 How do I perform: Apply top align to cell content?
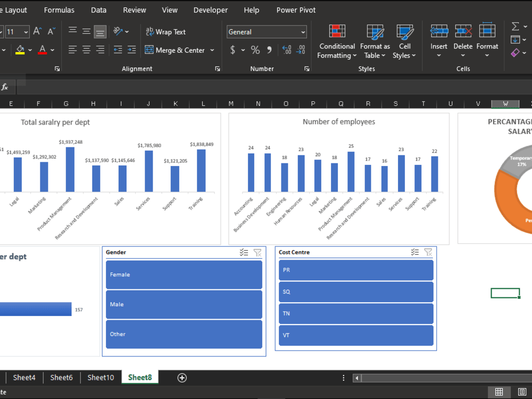pos(72,31)
